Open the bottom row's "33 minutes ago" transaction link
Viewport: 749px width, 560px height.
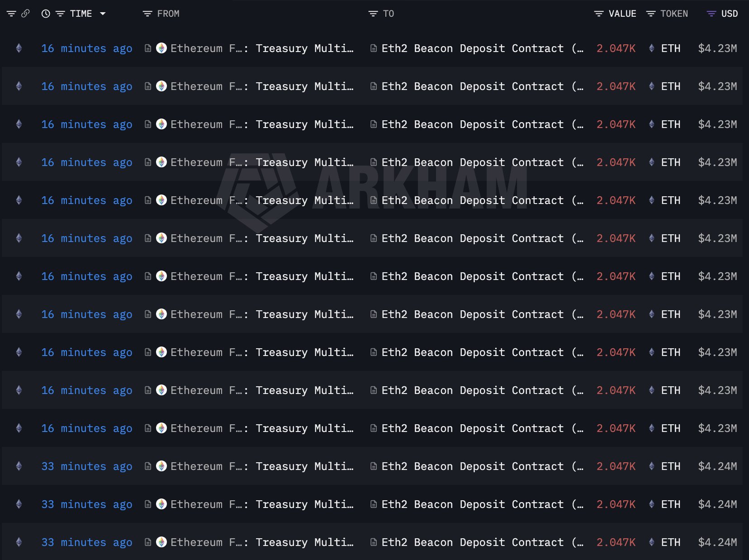click(87, 542)
